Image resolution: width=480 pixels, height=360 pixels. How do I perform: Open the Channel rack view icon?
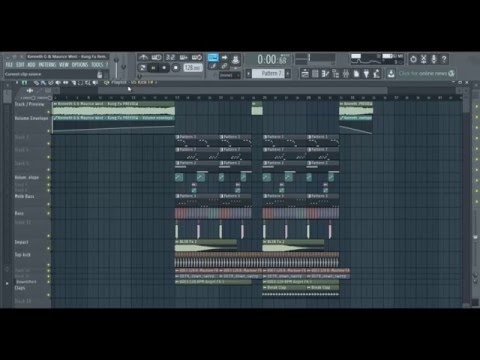click(315, 73)
